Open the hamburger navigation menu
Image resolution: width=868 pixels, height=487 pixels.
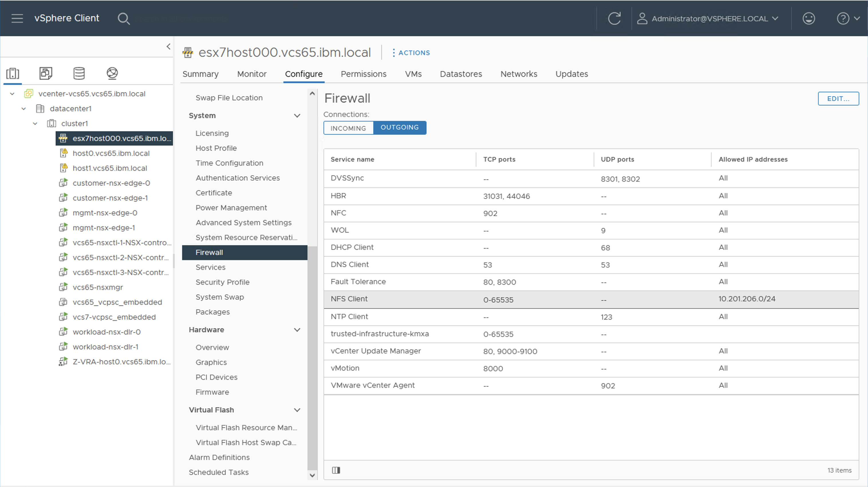17,18
